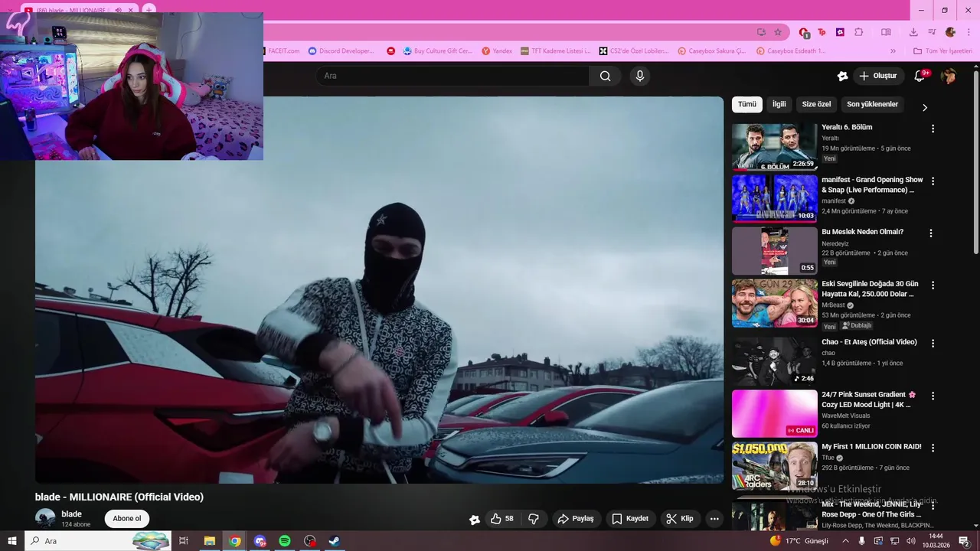Click sparkle icon next to Oluştur
This screenshot has width=980, height=551.
842,76
